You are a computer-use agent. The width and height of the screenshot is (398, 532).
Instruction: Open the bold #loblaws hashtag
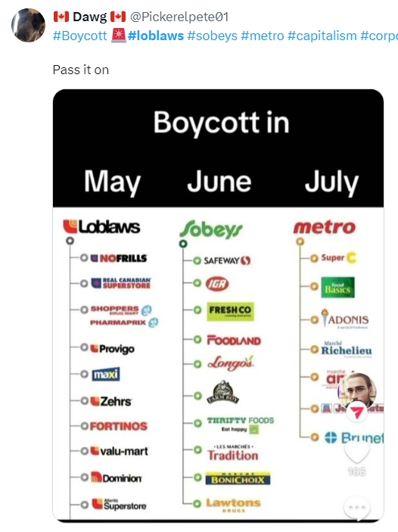[x=156, y=36]
